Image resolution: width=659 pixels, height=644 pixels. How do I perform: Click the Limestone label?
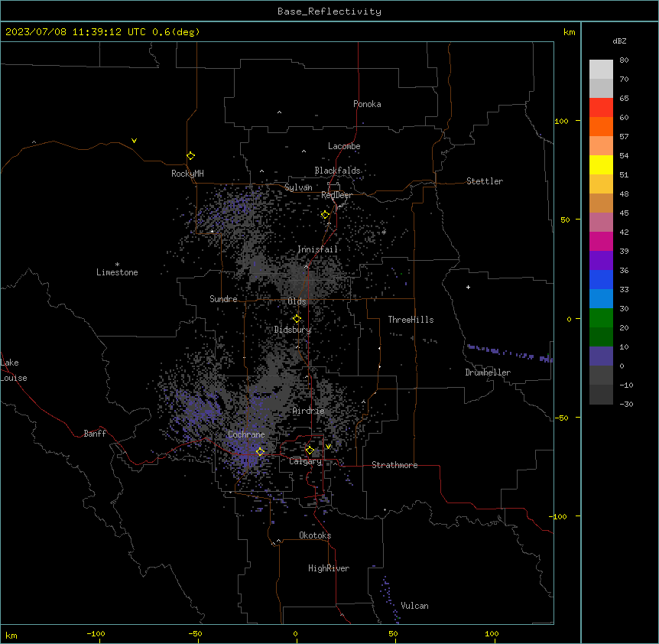tap(117, 272)
